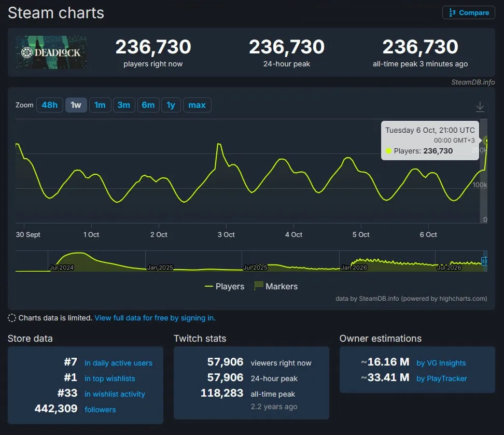Open the Deadlock game thumbnail

tap(51, 52)
